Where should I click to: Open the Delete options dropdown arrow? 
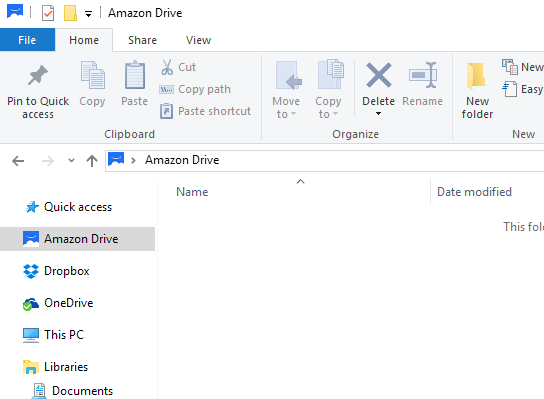click(379, 113)
